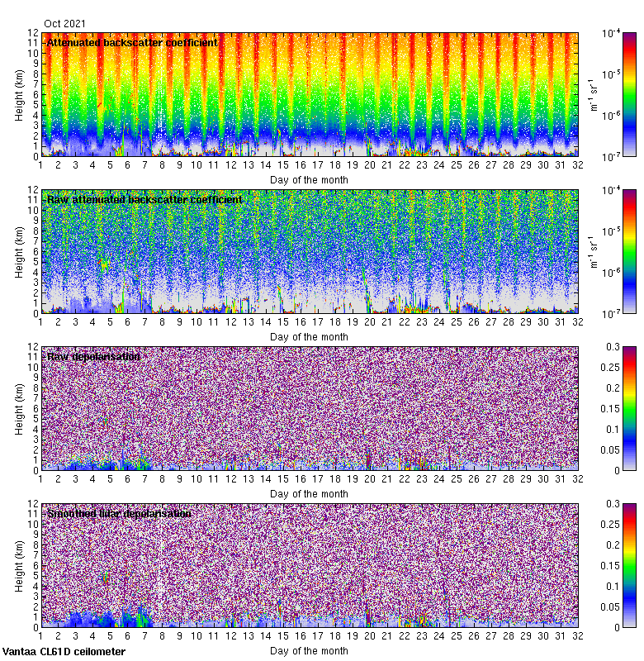This screenshot has height=661, width=644.
Task: Select day 25 tick under the bottom plot
Action: (457, 636)
